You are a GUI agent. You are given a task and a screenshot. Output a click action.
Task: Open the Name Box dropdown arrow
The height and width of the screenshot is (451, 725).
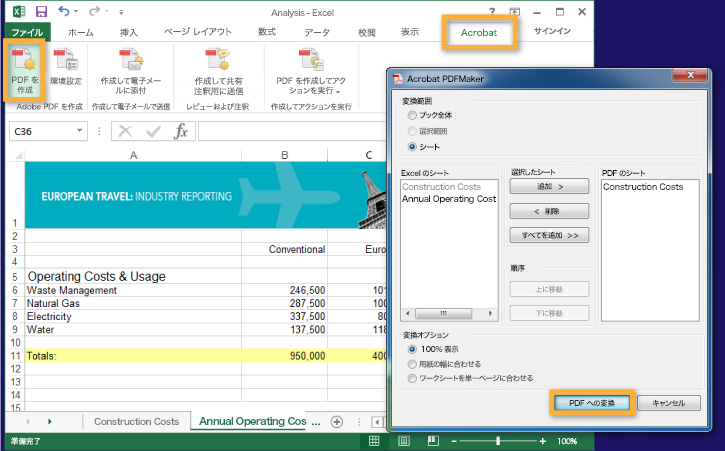(x=80, y=131)
